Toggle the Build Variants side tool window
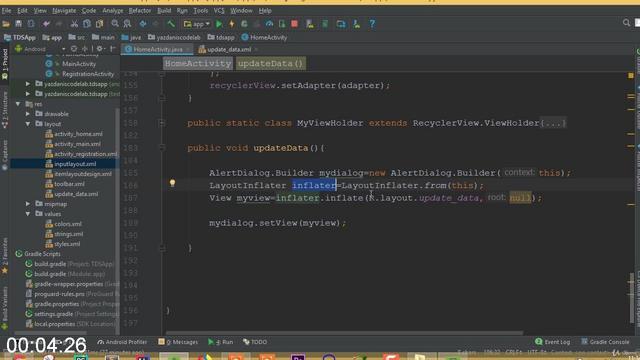Screen dimensions: 640x360 5,308
